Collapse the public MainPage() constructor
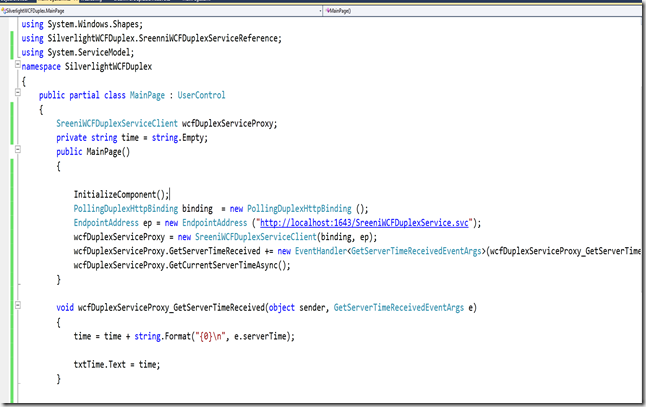The image size is (646, 407). pyautogui.click(x=18, y=150)
